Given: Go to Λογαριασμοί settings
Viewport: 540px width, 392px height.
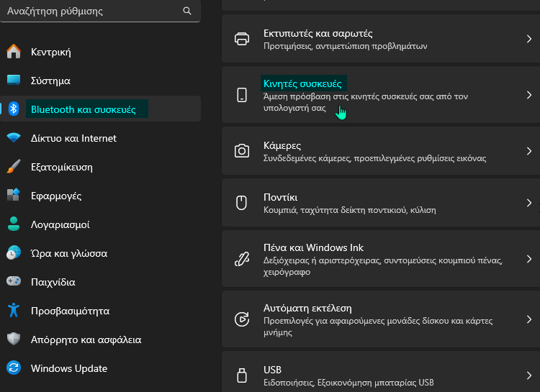Looking at the screenshot, I should click(x=100, y=224).
